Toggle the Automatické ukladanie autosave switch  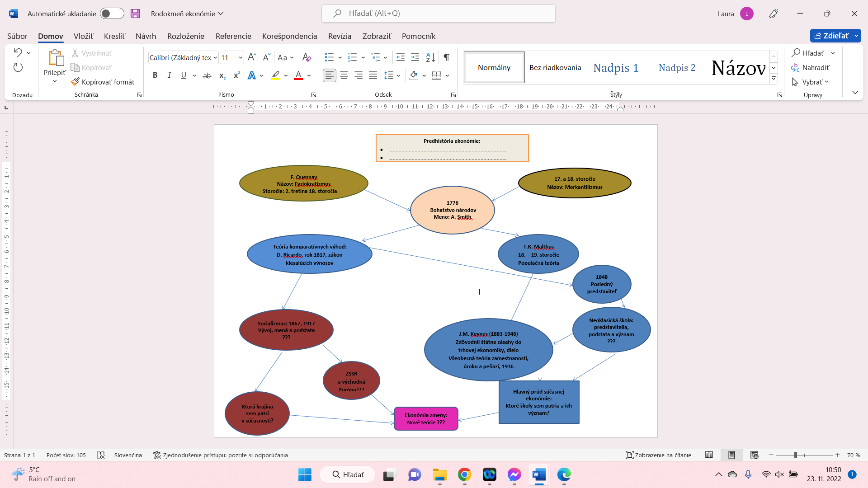(112, 14)
